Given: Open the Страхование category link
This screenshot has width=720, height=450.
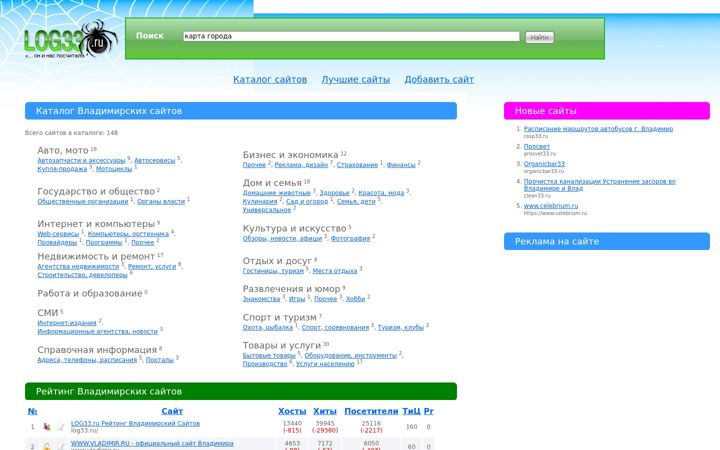Looking at the screenshot, I should pos(357,164).
